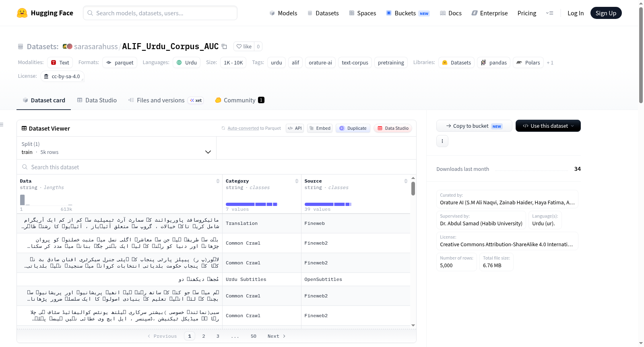Viewport: 644px width, 347px height.
Task: Copy the dataset name with the copy icon
Action: pos(225,46)
